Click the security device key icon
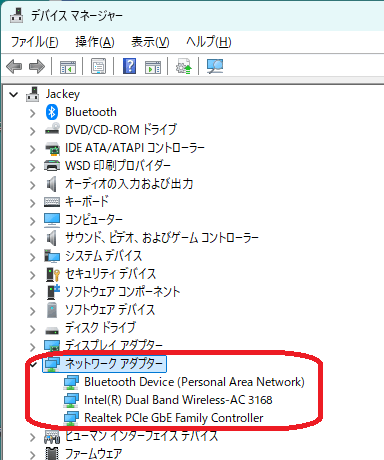Screen dimensions: 384x460 (x=53, y=274)
